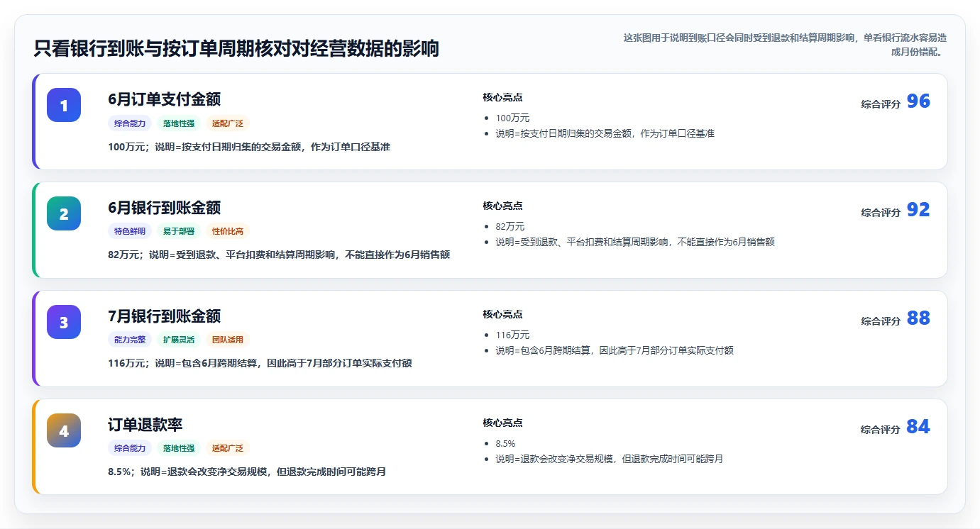Select the page title about 银行到账与订单周期
This screenshot has height=529, width=980.
pos(236,48)
